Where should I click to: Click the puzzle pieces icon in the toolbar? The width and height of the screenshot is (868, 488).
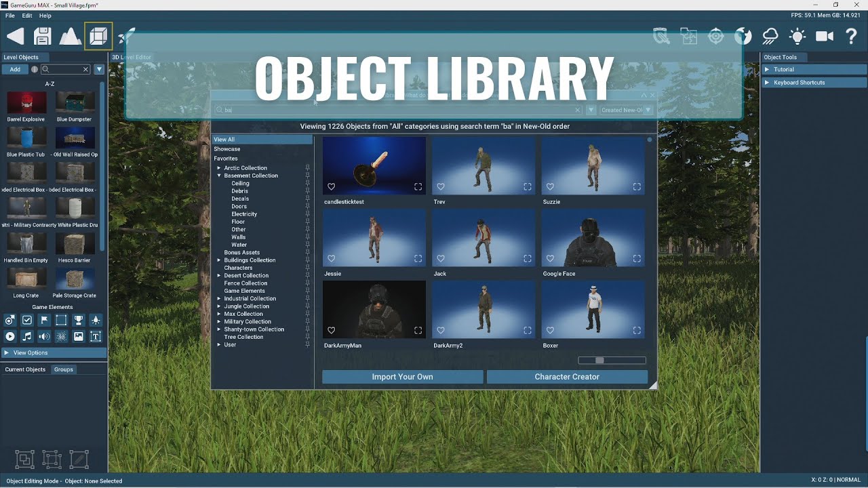[x=689, y=36]
